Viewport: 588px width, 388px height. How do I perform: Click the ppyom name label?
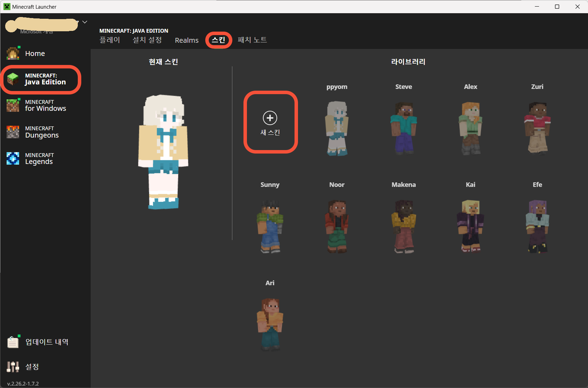pyautogui.click(x=337, y=87)
